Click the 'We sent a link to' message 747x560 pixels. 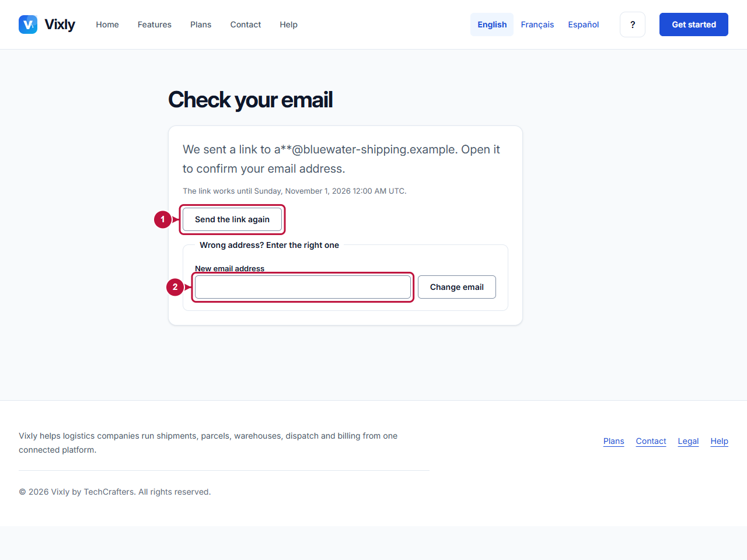[x=341, y=159]
